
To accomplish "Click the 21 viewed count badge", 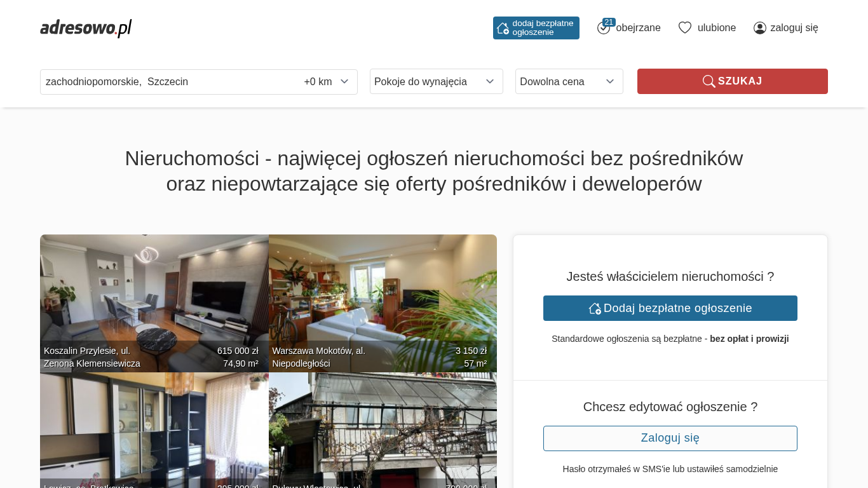I will [x=609, y=22].
